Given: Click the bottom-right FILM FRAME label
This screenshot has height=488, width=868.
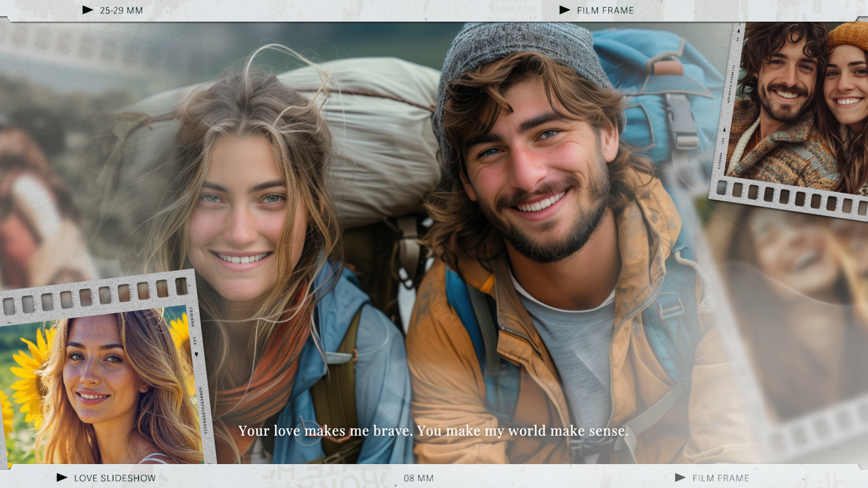Looking at the screenshot, I should click(721, 478).
